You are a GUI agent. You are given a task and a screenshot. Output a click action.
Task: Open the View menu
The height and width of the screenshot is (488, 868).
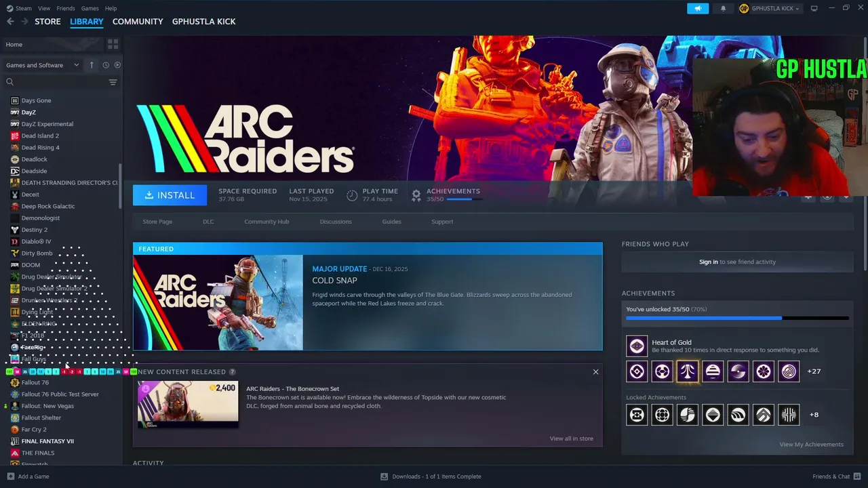44,8
